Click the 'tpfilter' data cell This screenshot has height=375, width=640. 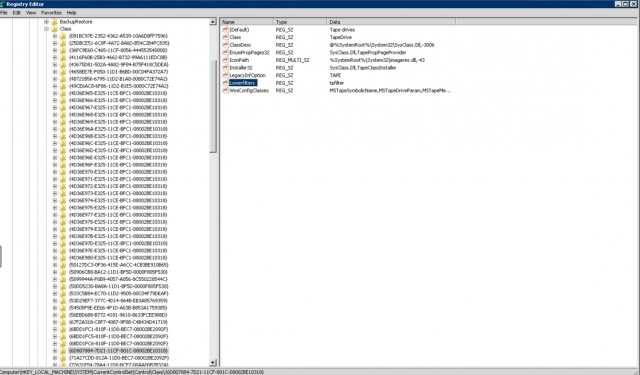click(337, 83)
